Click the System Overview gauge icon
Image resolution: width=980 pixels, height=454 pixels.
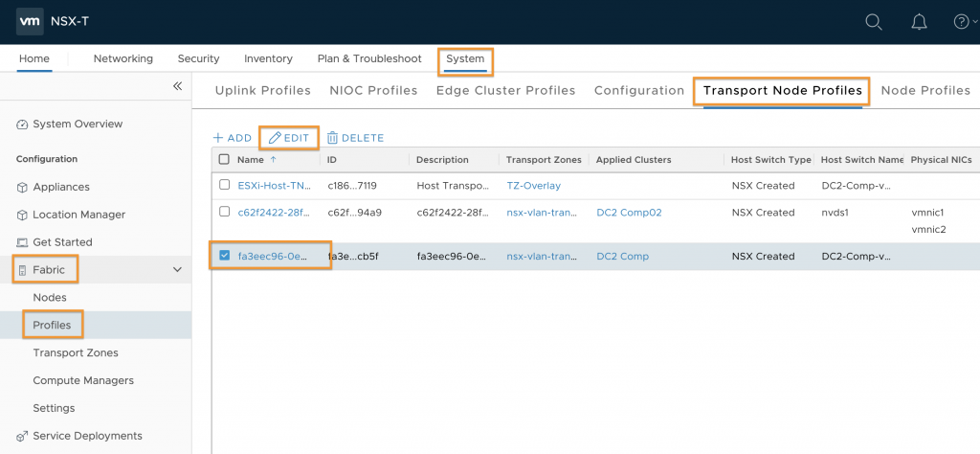(22, 124)
